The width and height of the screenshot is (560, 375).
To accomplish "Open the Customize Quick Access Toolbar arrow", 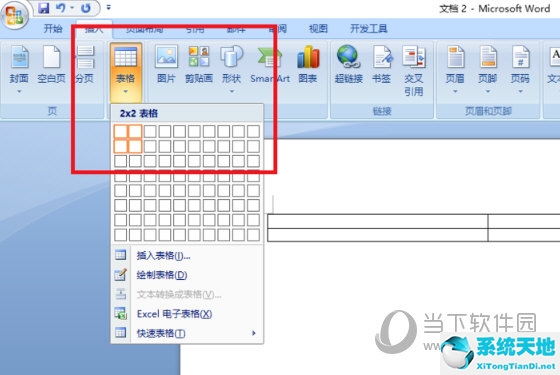I will [109, 7].
